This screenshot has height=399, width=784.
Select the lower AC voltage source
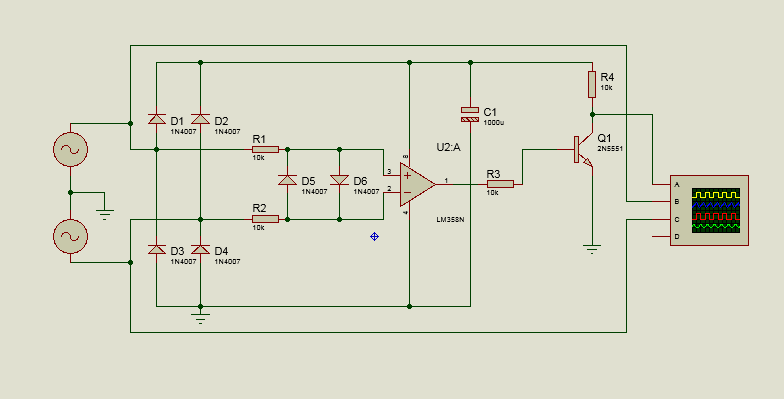70,236
